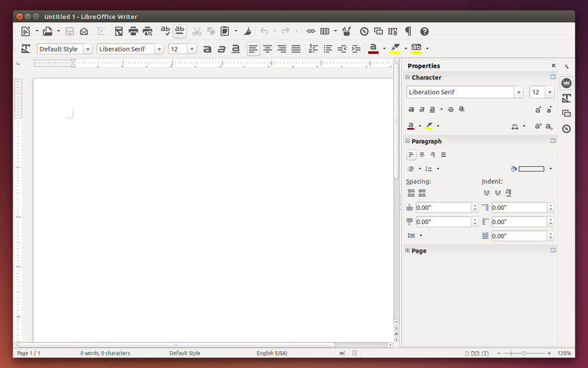Close the Properties sidebar deck

(x=553, y=66)
